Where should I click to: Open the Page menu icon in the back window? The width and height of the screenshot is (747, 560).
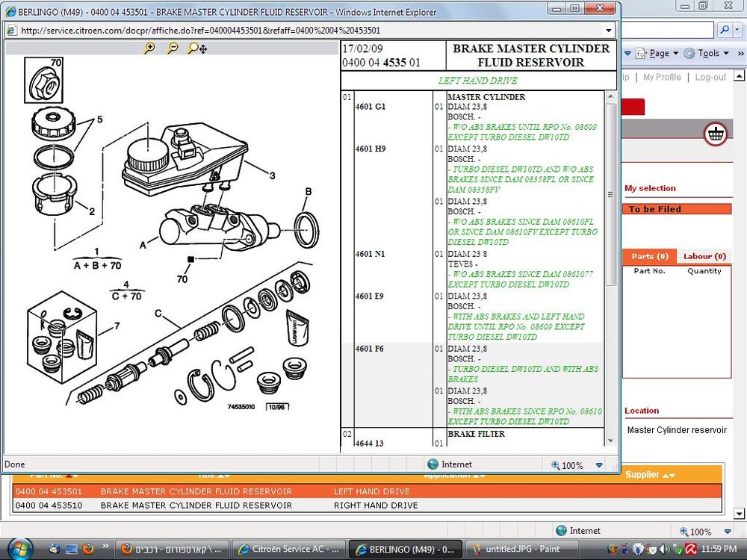(x=642, y=53)
